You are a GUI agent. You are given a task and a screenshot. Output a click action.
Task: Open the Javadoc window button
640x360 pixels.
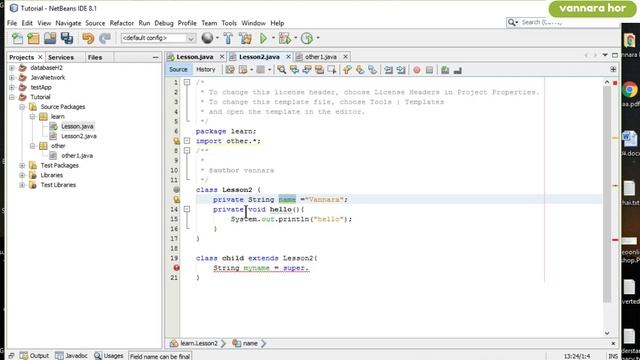[x=71, y=356]
